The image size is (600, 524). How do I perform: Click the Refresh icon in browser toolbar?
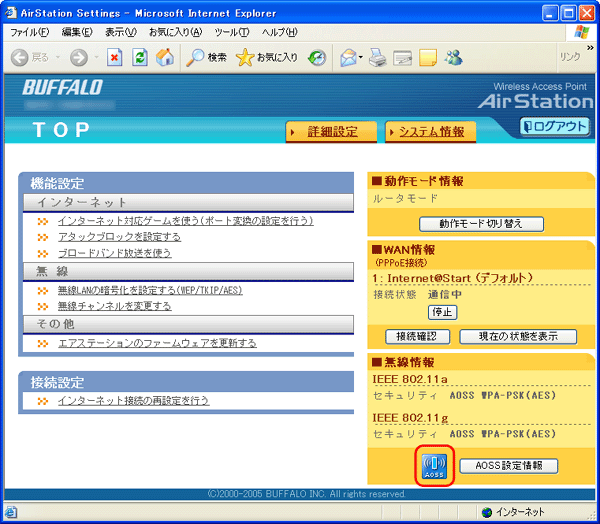coord(138,58)
